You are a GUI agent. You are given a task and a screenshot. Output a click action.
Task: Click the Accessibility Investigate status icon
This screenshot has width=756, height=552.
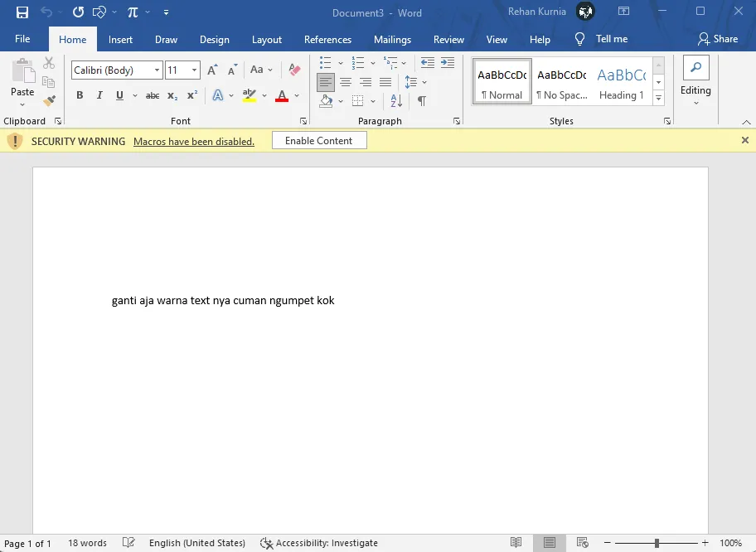(267, 543)
